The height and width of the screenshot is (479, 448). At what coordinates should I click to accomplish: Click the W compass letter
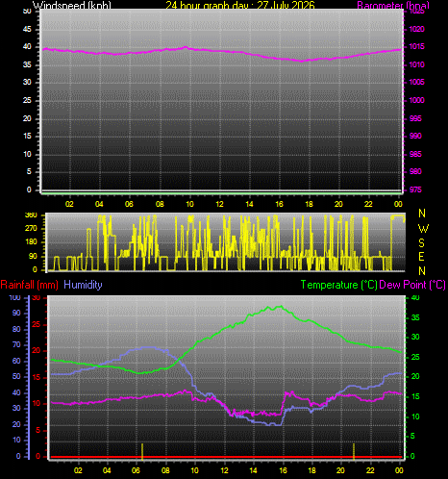point(423,229)
